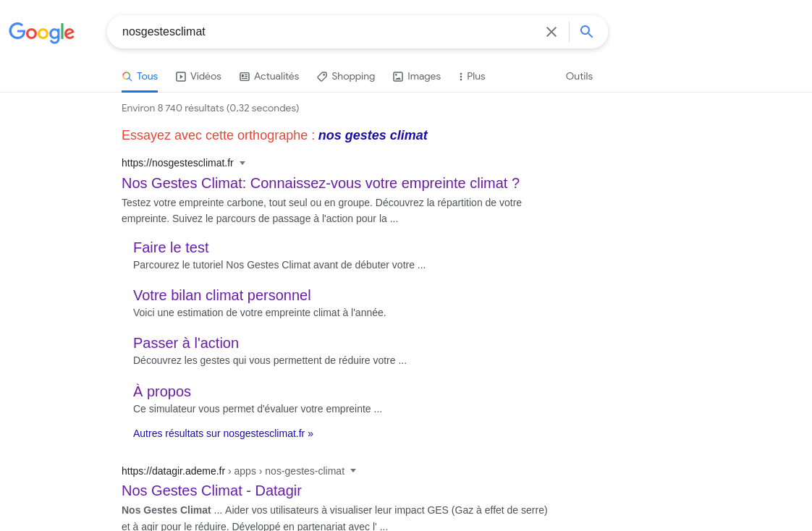Click the https://nosgestesclimat.fr URL text

click(x=177, y=163)
